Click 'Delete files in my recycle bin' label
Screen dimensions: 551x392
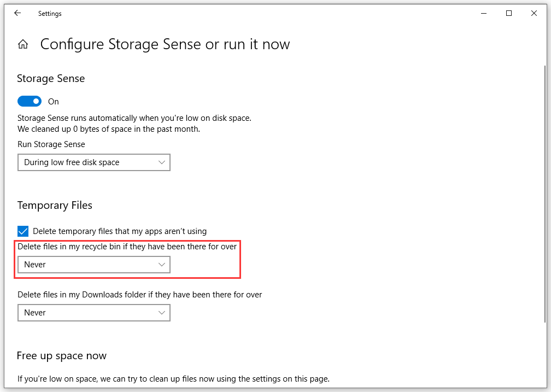(x=127, y=247)
